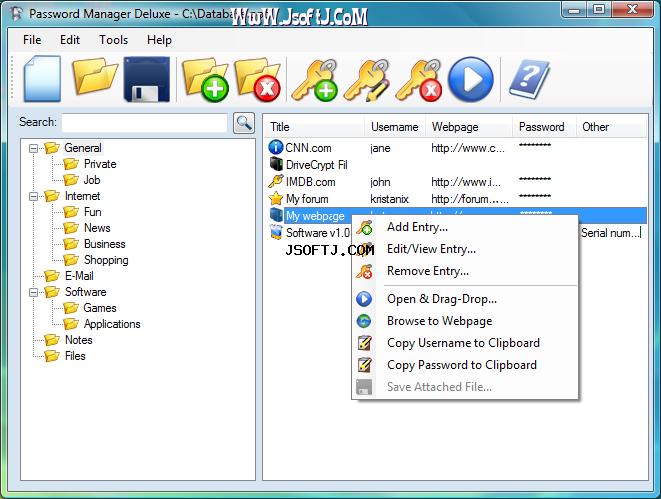This screenshot has height=499, width=661.
Task: Open help using the question mark book icon
Action: coord(529,79)
